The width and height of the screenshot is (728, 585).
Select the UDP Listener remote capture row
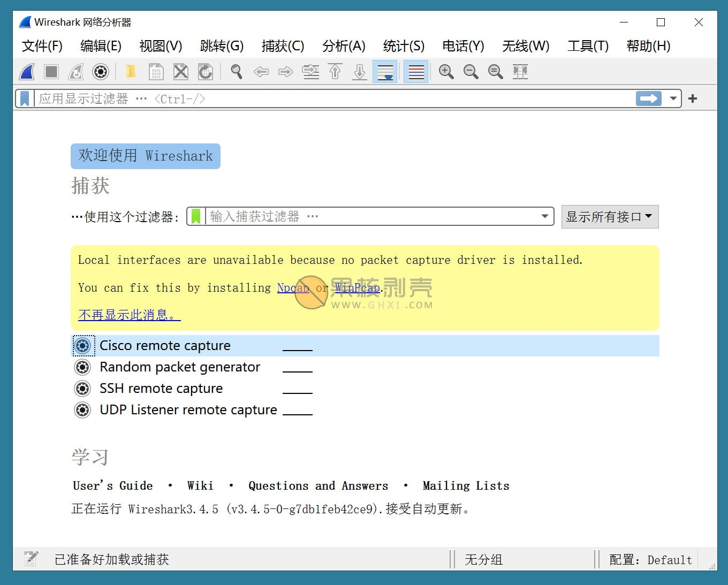365,410
